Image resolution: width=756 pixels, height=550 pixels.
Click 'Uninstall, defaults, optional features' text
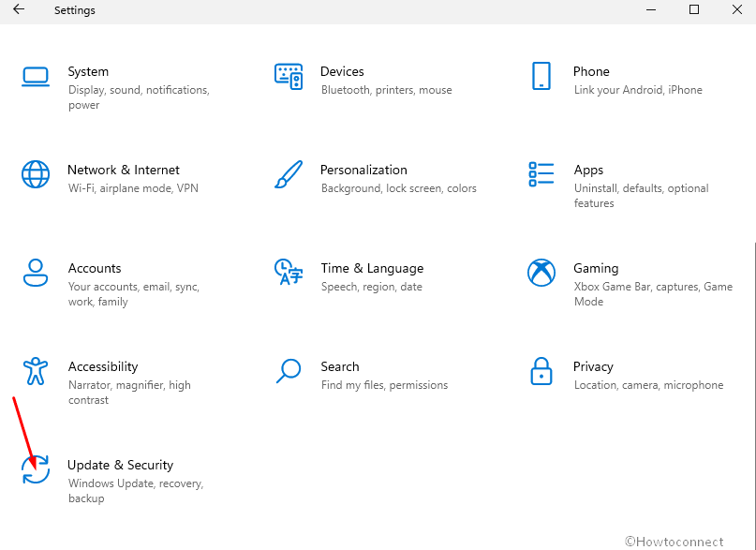pos(642,196)
